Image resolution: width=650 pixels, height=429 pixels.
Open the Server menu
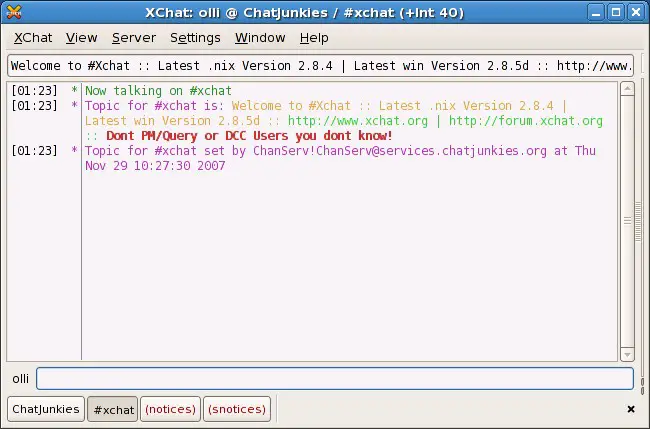[x=134, y=38]
